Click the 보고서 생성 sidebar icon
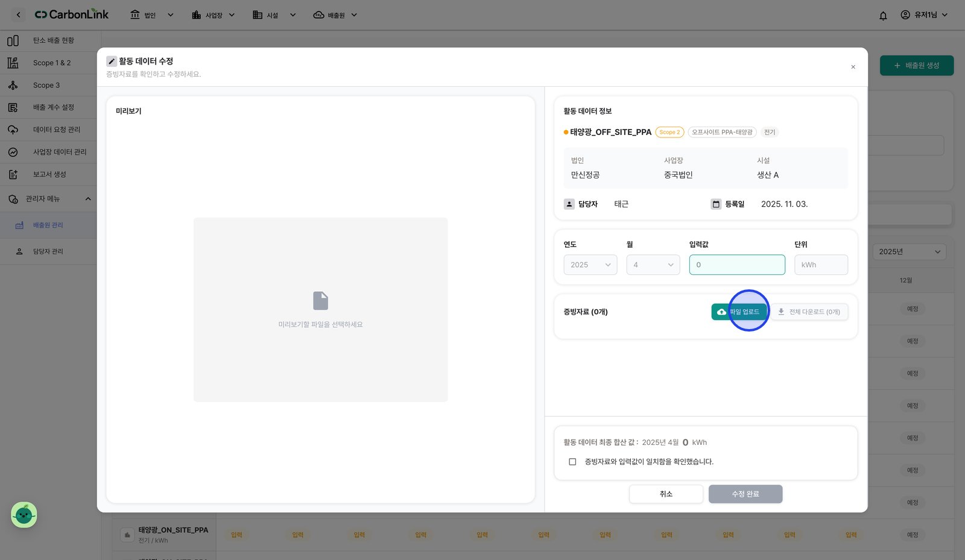965x560 pixels. point(13,174)
